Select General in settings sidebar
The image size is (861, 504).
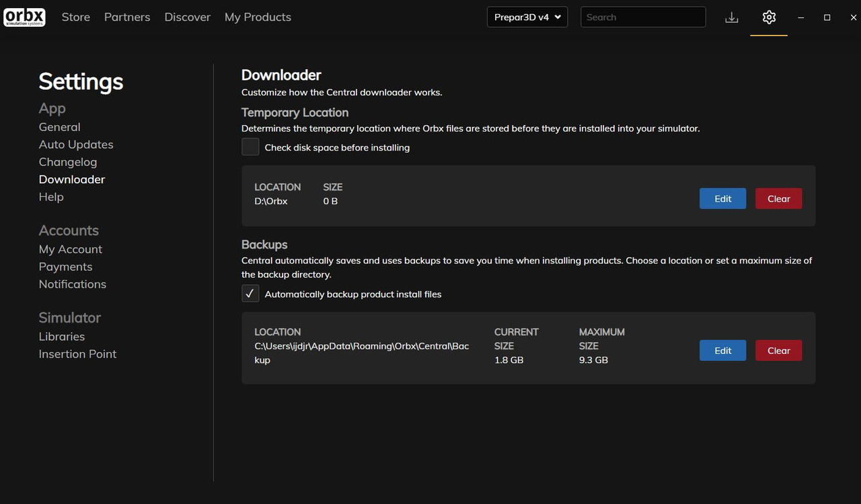(x=60, y=127)
